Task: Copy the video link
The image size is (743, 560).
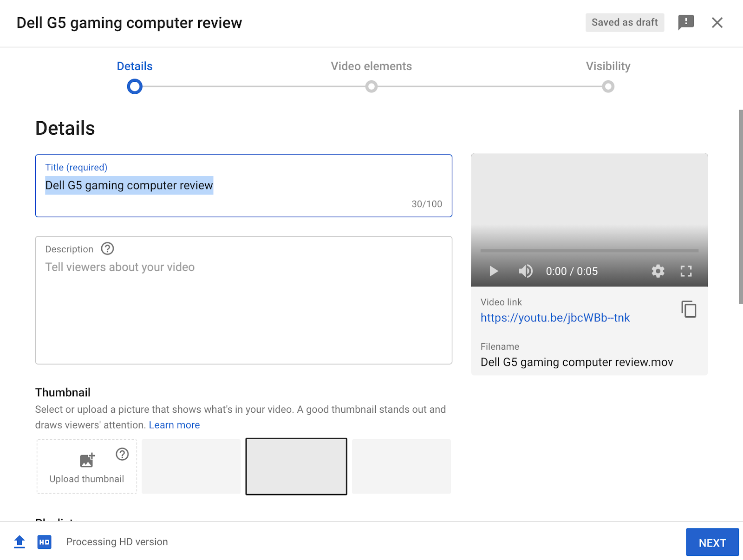Action: coord(689,309)
